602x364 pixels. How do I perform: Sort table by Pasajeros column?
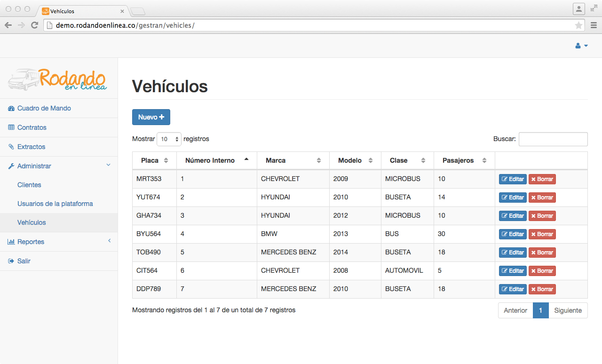tap(464, 160)
